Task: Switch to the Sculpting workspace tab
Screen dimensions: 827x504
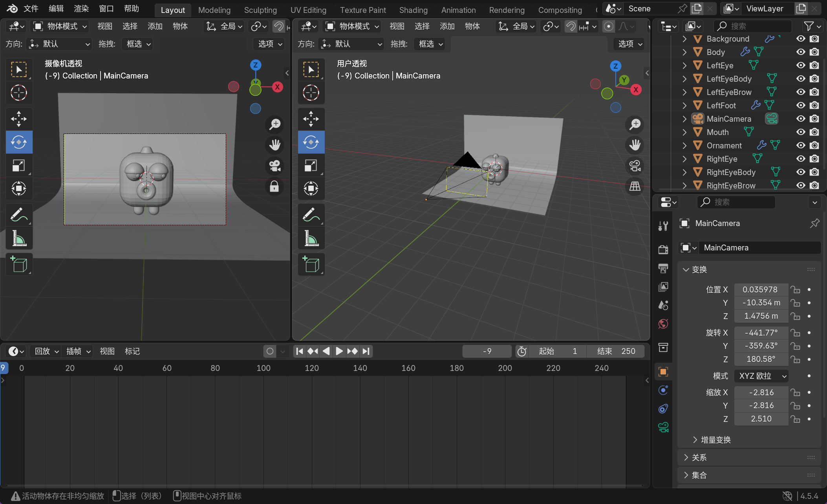Action: pyautogui.click(x=260, y=10)
